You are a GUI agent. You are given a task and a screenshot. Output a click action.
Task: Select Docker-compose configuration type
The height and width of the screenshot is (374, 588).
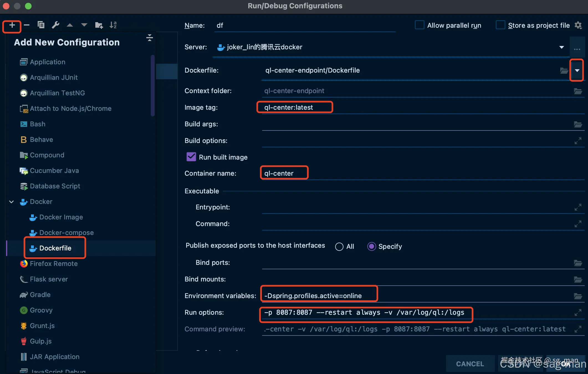tap(66, 233)
